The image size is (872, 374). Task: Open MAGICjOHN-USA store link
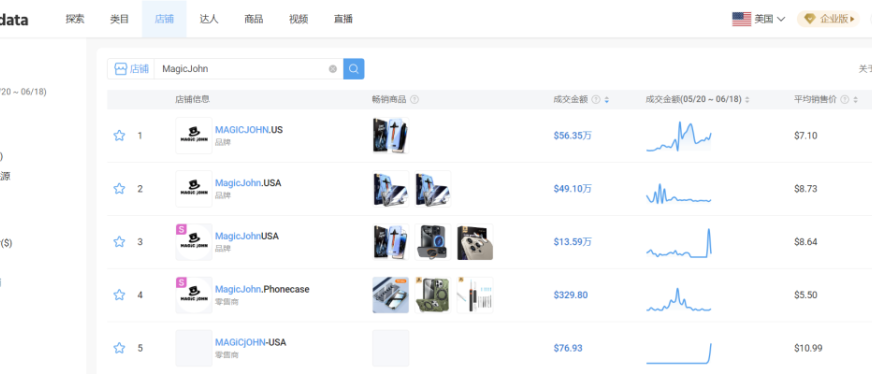pyautogui.click(x=250, y=343)
